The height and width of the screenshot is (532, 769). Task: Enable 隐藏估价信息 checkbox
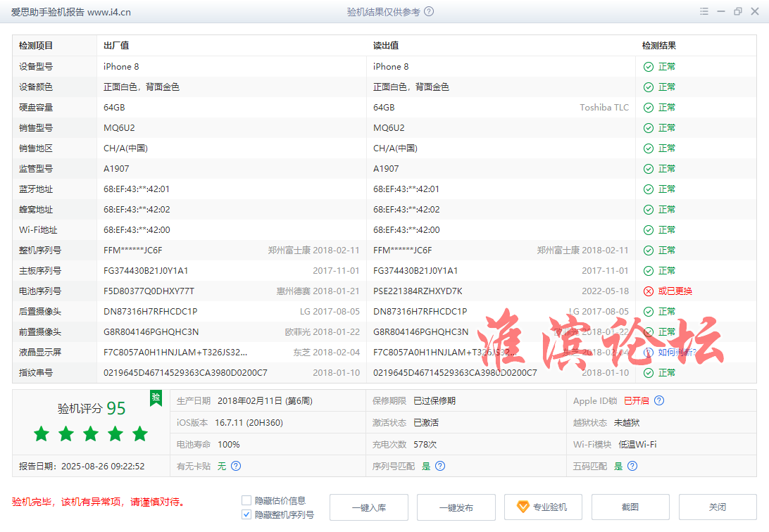point(246,500)
